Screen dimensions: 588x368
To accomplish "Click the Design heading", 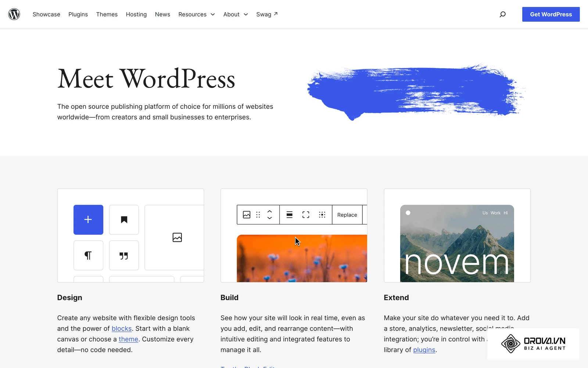I will (x=69, y=298).
